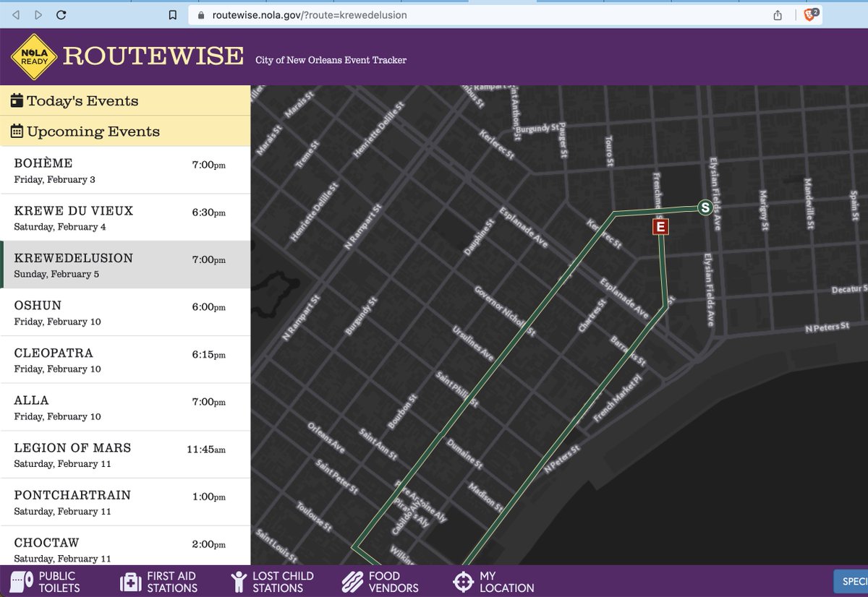Select the BOHÈME event
Image resolution: width=868 pixels, height=597 pixels.
coord(125,170)
